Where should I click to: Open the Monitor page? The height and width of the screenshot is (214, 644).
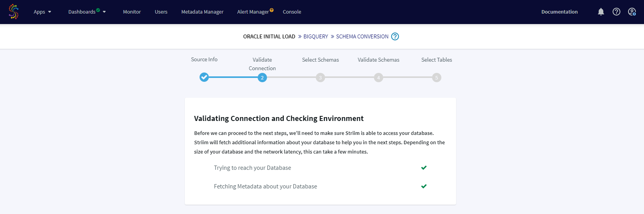click(x=132, y=12)
